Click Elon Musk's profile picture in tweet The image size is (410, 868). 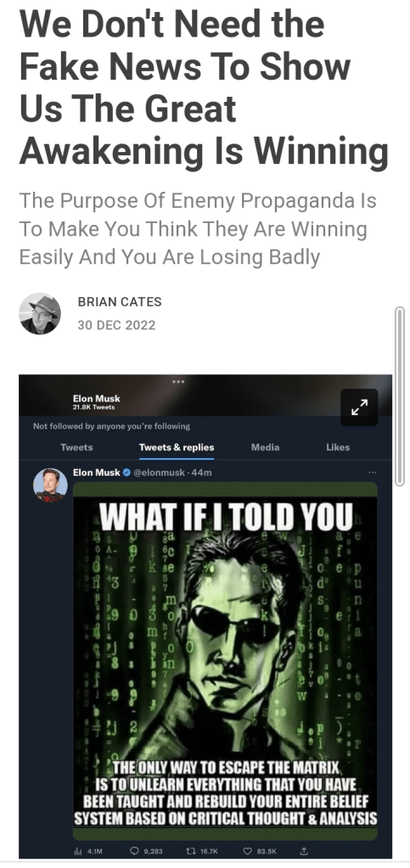pos(50,485)
